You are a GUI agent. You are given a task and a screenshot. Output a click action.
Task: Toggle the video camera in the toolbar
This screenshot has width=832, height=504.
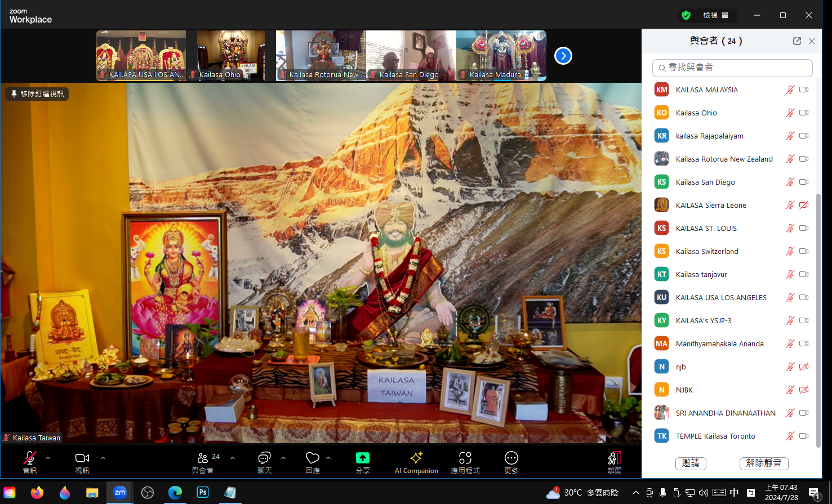point(82,458)
